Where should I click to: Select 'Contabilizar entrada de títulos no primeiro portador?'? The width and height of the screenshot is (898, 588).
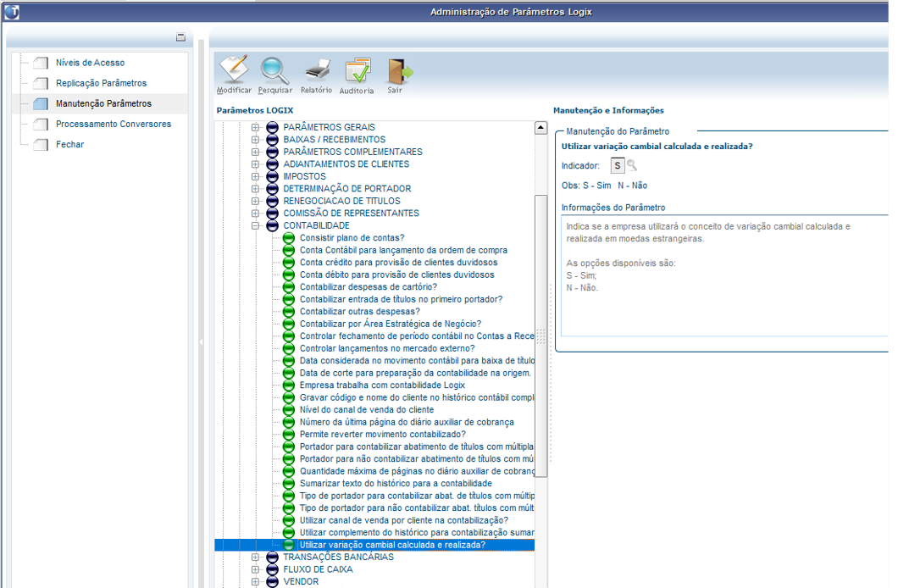[x=401, y=299]
